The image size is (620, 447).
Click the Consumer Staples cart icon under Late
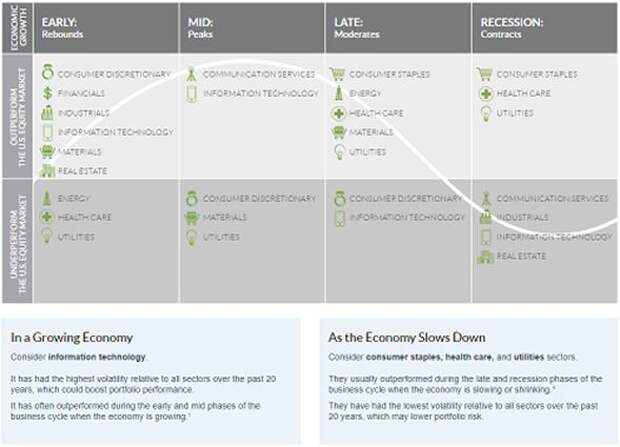click(x=338, y=74)
